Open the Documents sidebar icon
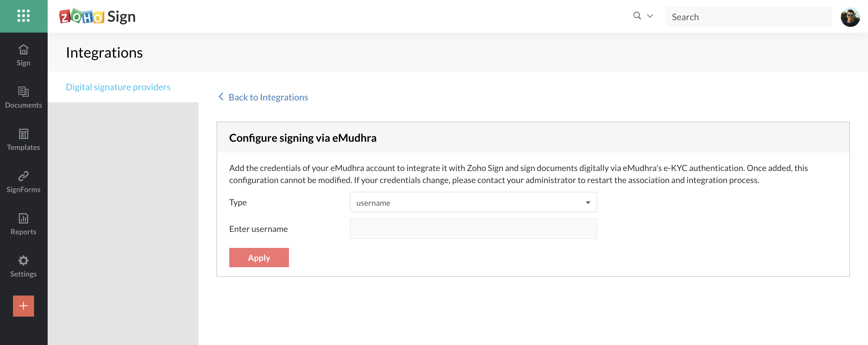This screenshot has height=345, width=868. (23, 92)
